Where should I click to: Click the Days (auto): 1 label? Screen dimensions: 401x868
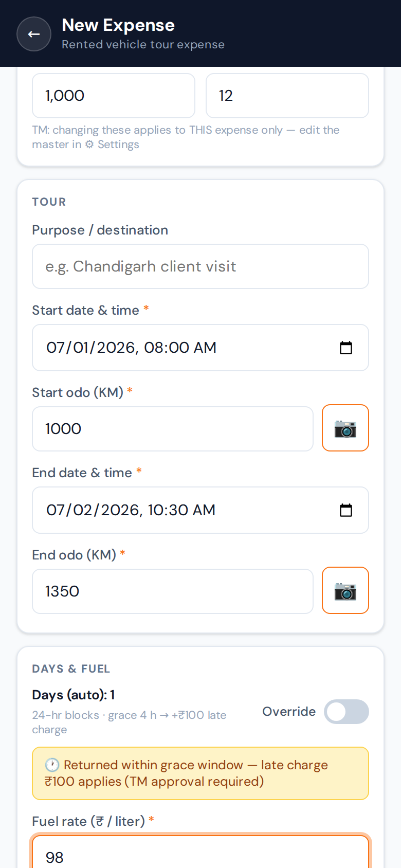(74, 695)
